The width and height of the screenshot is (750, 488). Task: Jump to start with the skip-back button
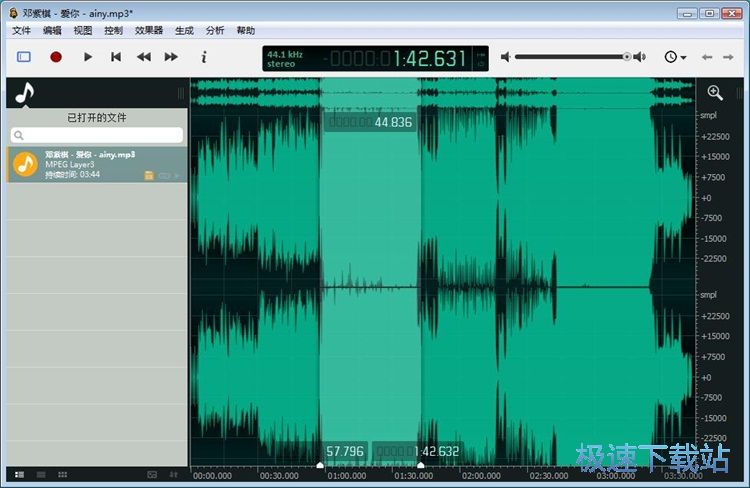click(116, 57)
